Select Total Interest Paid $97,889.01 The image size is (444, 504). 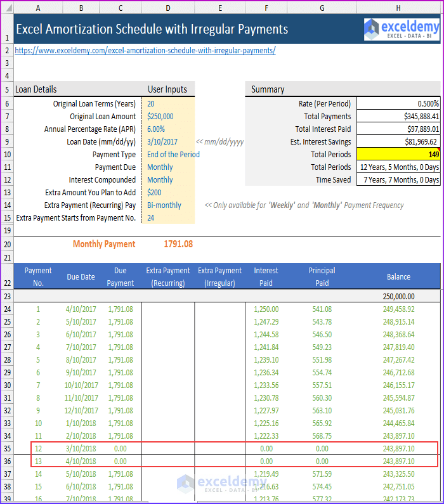click(398, 129)
